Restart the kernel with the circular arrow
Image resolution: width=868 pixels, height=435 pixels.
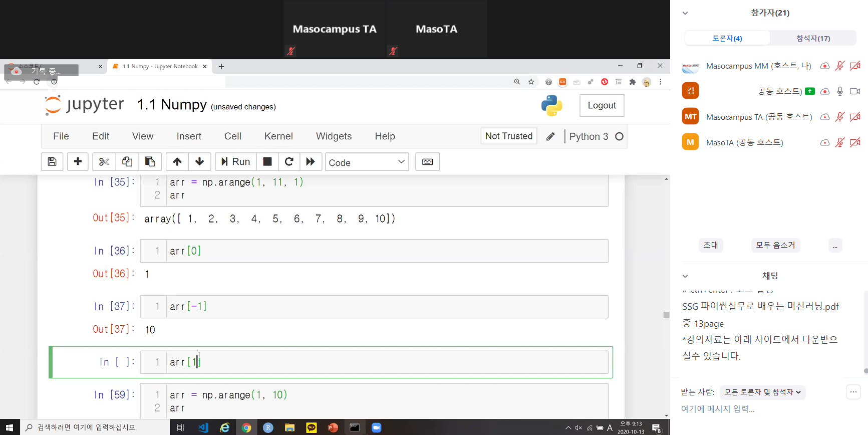point(289,161)
